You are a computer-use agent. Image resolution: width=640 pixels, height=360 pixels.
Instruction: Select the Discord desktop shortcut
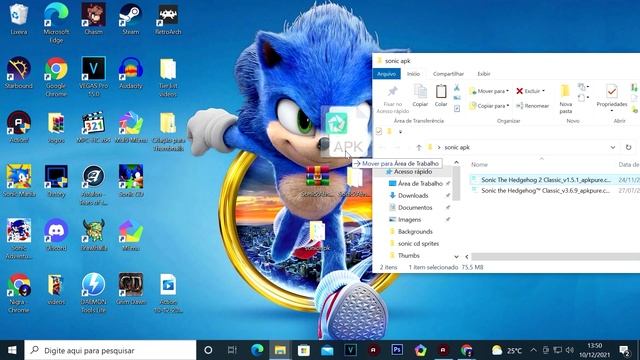tap(56, 234)
